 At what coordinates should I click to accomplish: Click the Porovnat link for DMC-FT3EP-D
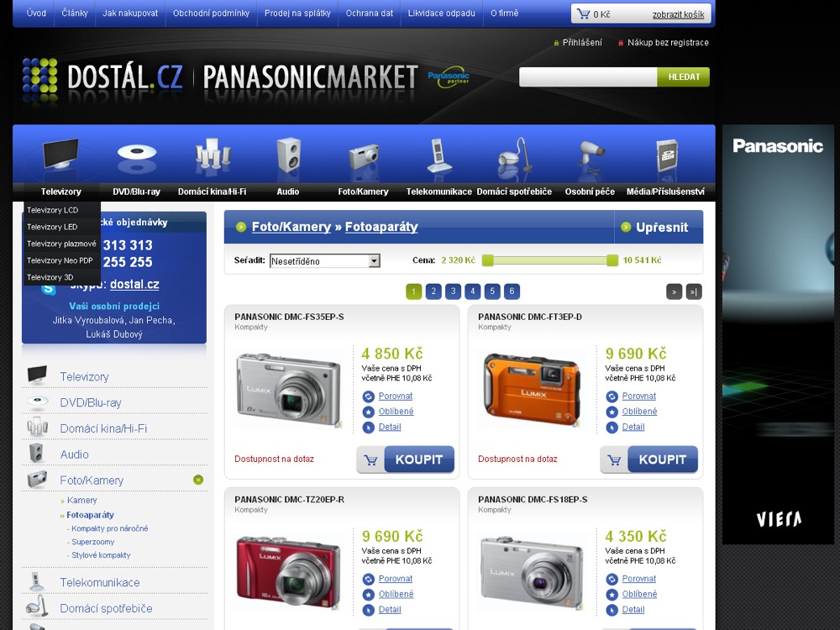point(638,396)
